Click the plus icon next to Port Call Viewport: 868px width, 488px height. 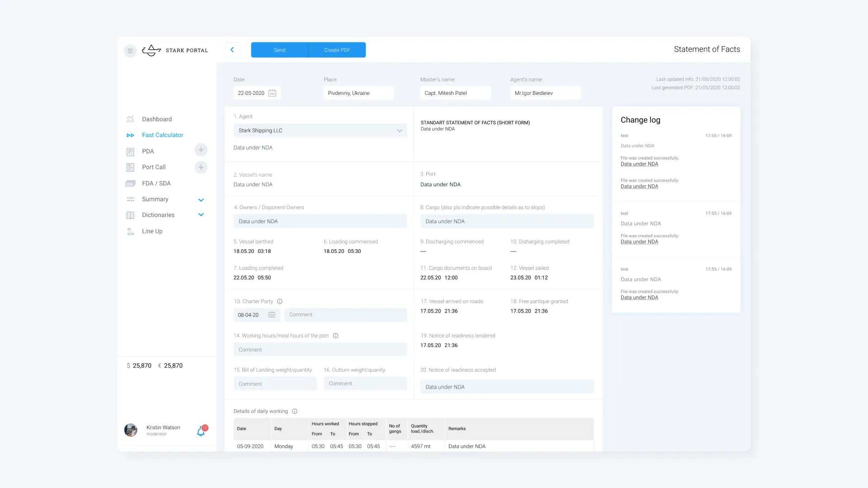201,167
